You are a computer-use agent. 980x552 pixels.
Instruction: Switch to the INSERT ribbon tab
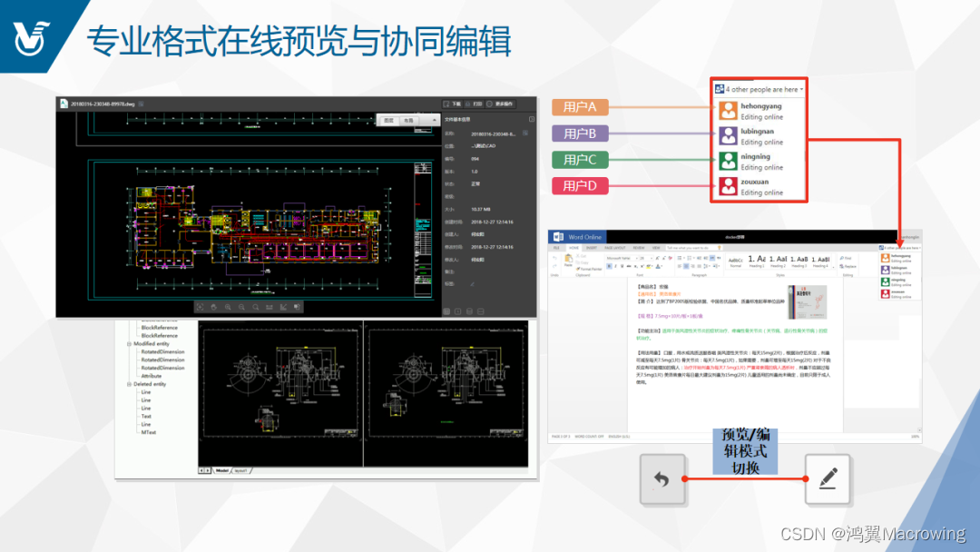(591, 248)
